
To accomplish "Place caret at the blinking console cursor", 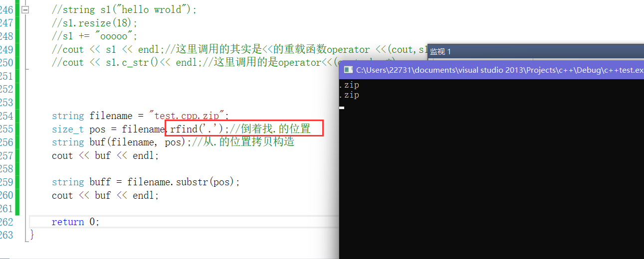I will pyautogui.click(x=342, y=108).
